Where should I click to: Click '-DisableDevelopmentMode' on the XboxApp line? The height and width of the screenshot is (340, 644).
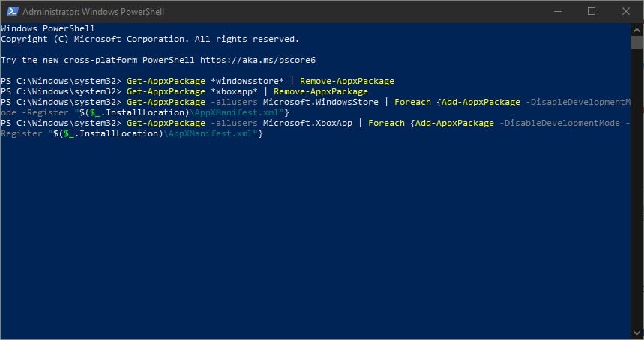coord(559,123)
